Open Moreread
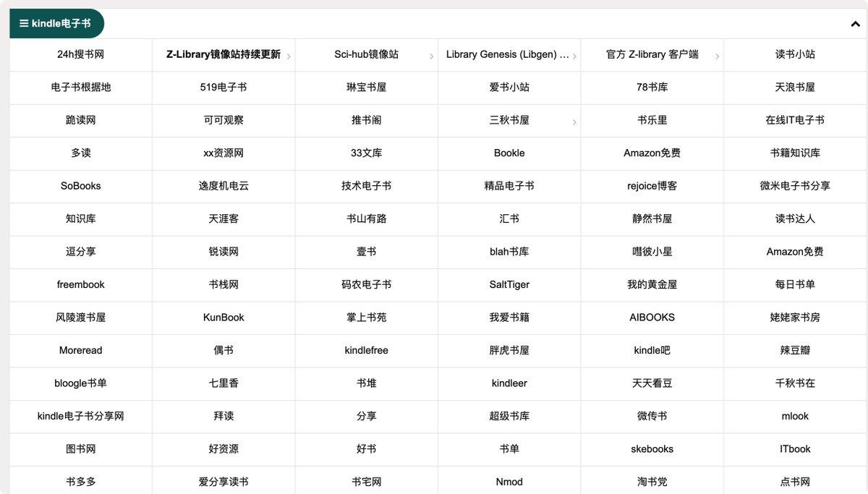This screenshot has height=494, width=868. 81,350
